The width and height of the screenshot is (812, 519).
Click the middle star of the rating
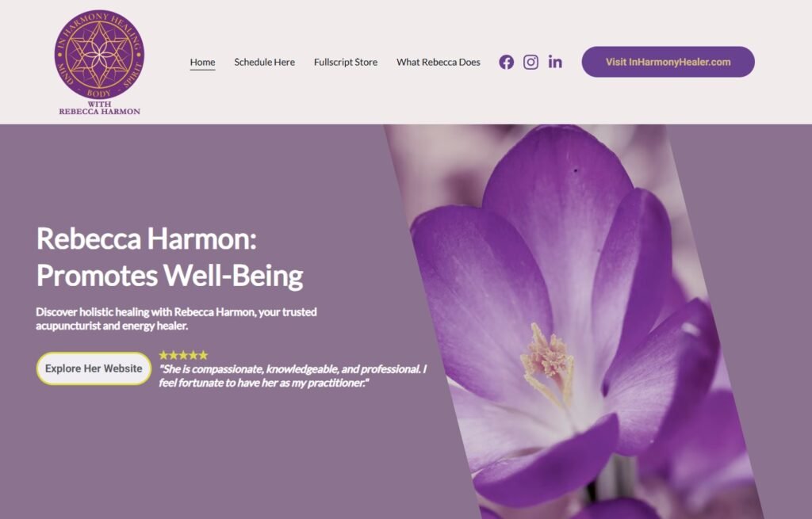pos(183,355)
